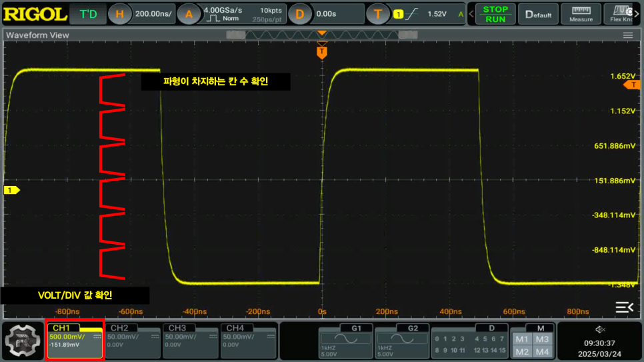Enable the CH2 channel

(x=133, y=341)
